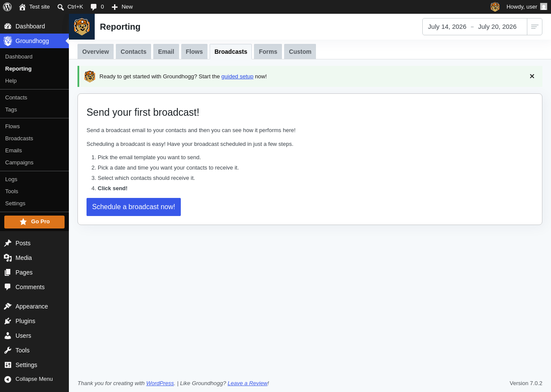Click Schedule a broadcast now button
This screenshot has width=551, height=392.
click(133, 207)
